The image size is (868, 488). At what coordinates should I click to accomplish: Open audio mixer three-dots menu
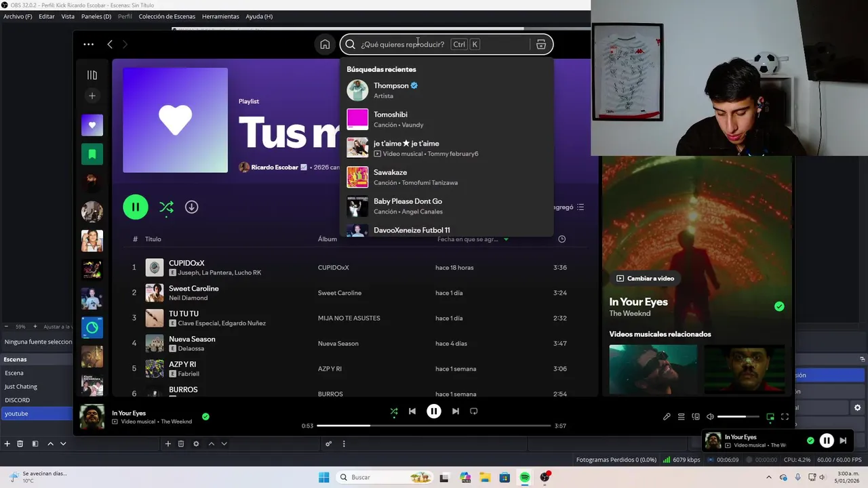click(x=344, y=444)
